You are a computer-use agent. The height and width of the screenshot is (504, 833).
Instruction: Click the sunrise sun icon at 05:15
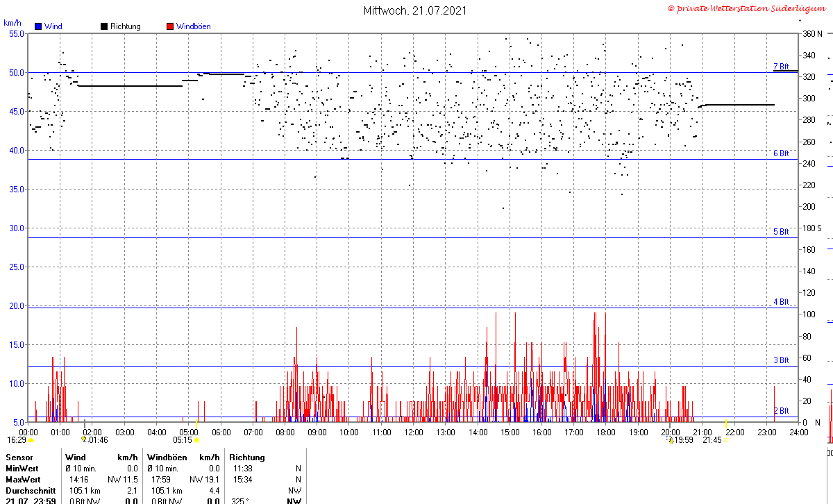(x=196, y=440)
